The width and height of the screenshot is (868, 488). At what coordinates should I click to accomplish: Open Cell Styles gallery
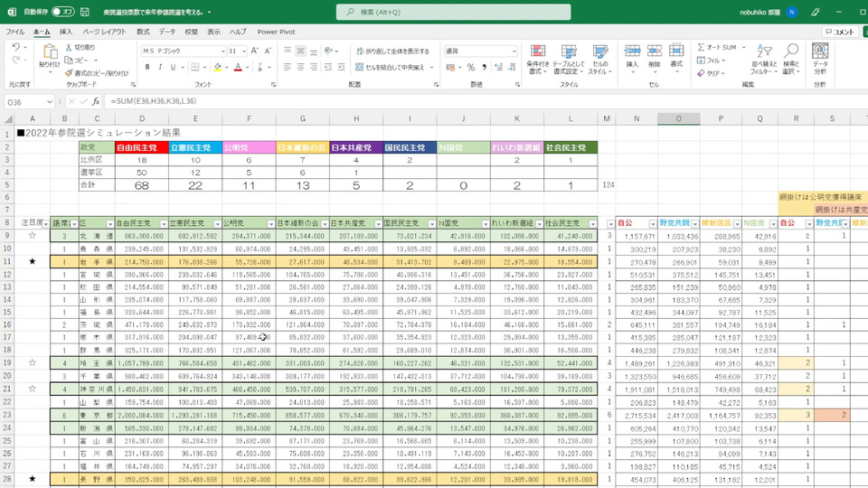tap(600, 60)
